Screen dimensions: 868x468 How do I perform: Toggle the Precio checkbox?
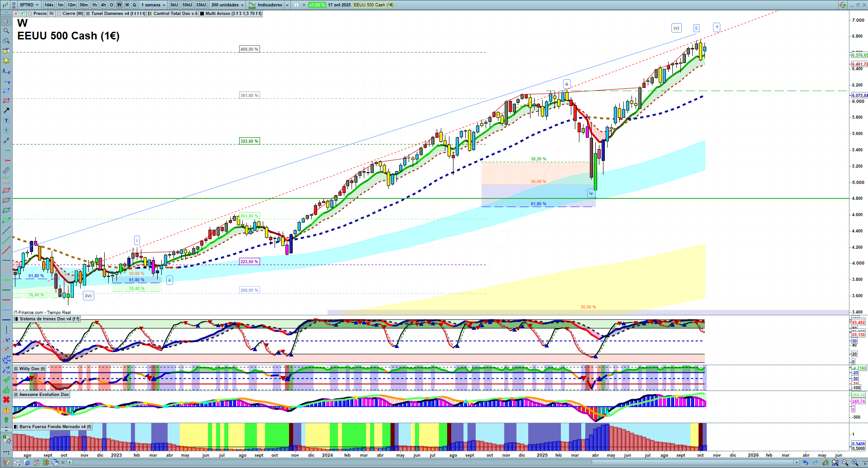(x=30, y=14)
